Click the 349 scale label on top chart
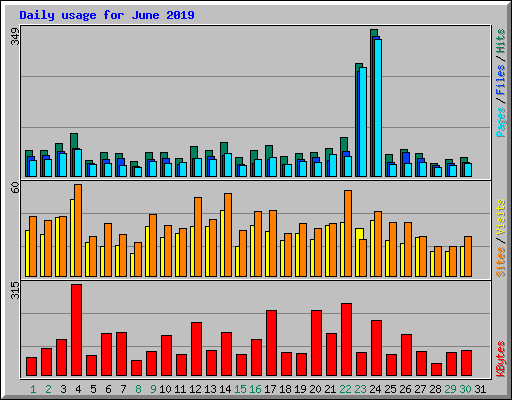Viewport: 512px width, 400px height. 15,37
